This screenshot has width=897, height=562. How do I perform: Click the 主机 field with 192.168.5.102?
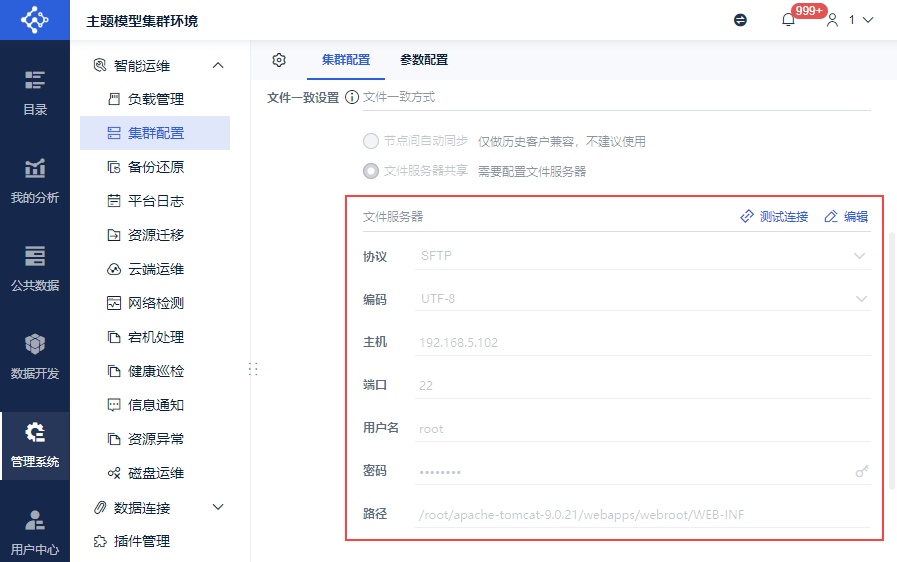click(x=643, y=342)
